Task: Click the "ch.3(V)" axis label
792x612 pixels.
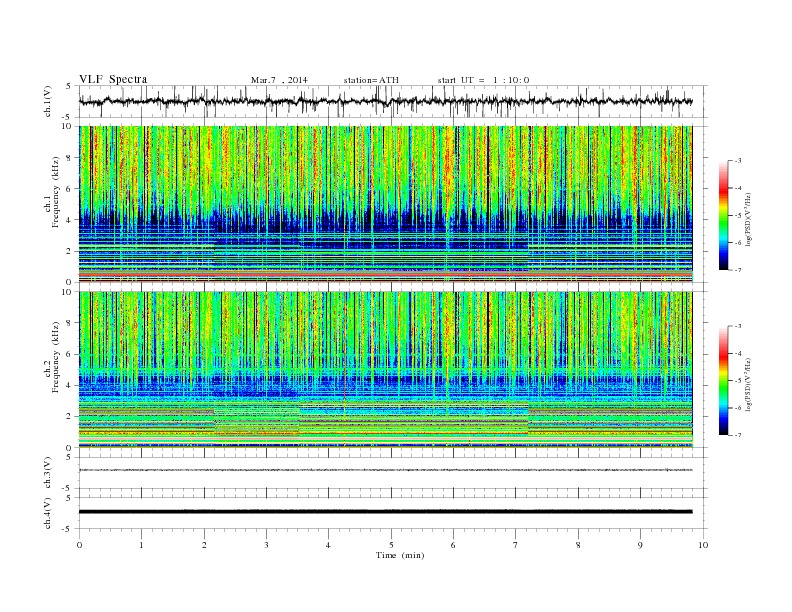Action: pos(48,473)
